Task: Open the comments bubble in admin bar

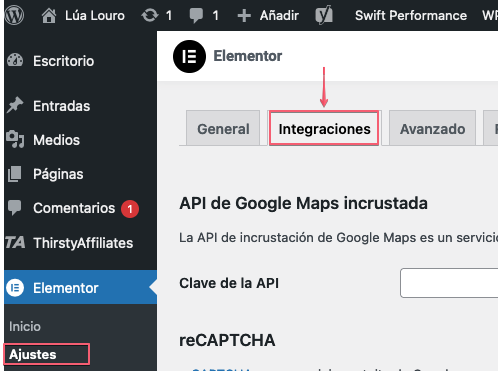Action: tap(196, 16)
